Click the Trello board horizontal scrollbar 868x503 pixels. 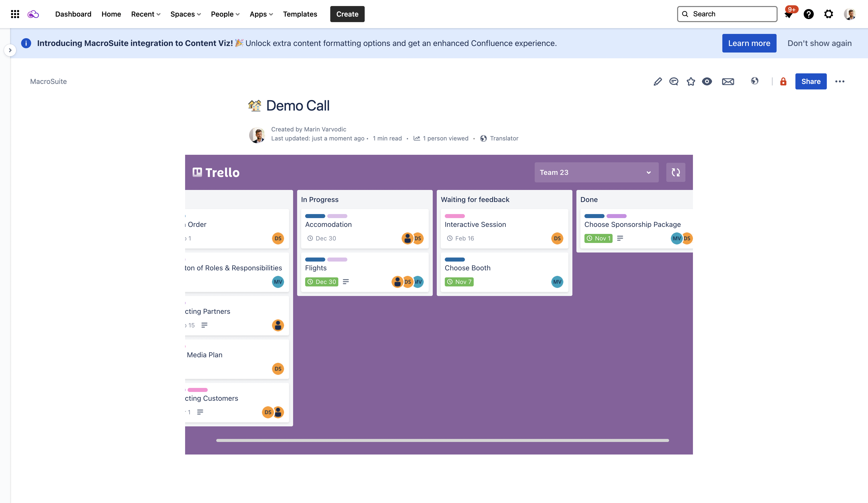coord(442,440)
